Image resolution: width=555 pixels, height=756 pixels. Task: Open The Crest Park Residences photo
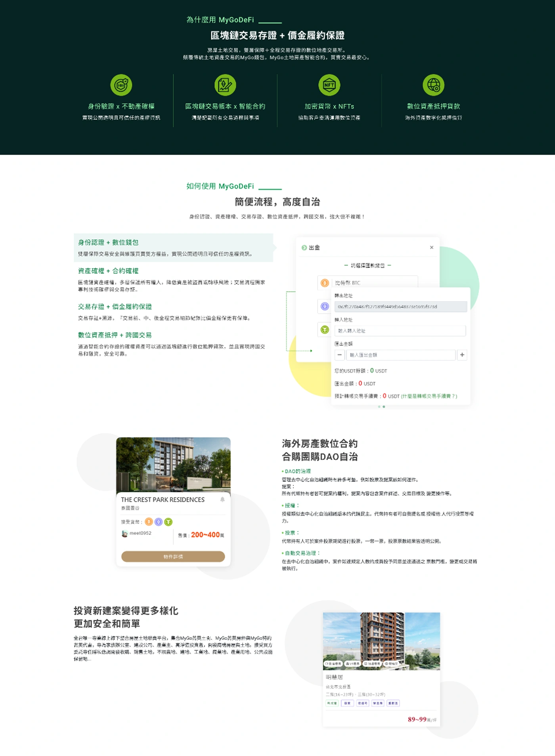(173, 465)
